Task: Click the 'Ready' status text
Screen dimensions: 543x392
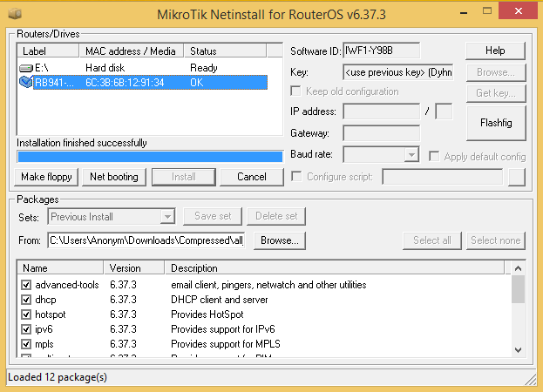Action: pos(204,68)
